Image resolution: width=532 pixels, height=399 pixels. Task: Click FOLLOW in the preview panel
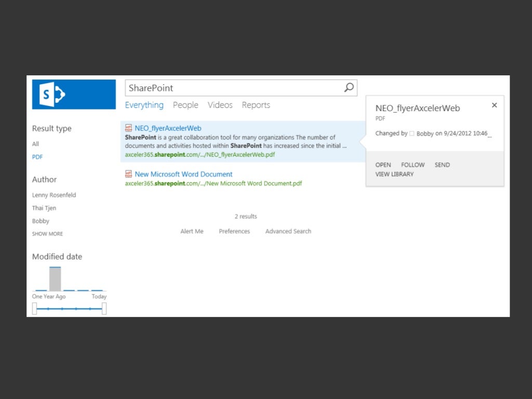[x=413, y=165]
